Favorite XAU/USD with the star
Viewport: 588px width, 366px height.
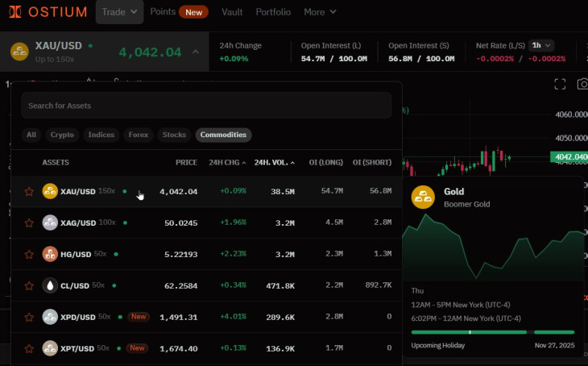coord(29,192)
